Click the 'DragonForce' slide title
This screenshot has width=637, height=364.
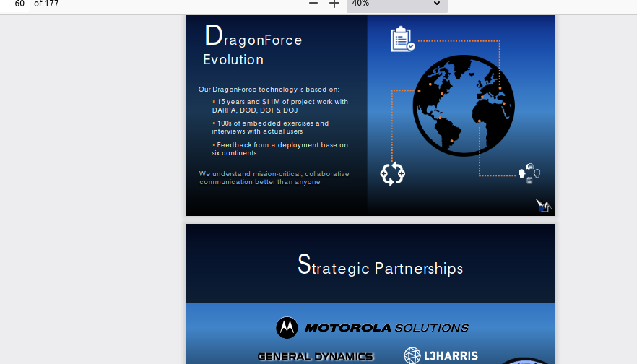253,36
